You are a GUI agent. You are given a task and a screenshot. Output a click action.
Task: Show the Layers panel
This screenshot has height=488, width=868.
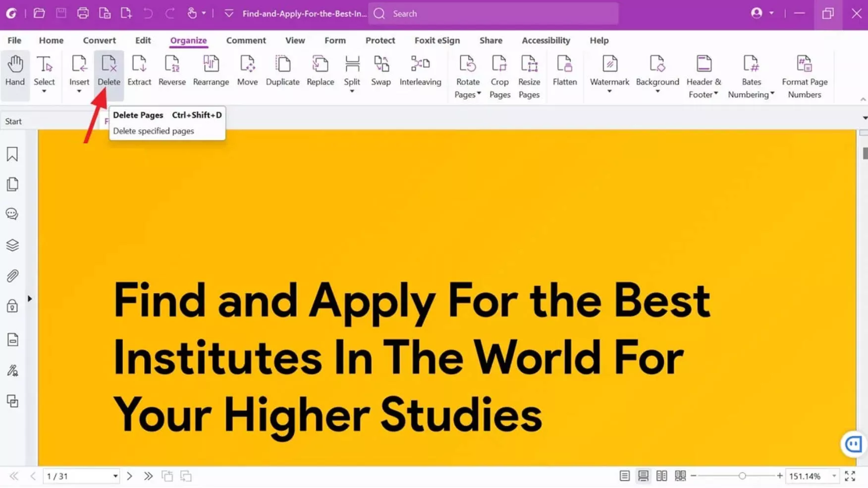click(x=12, y=245)
